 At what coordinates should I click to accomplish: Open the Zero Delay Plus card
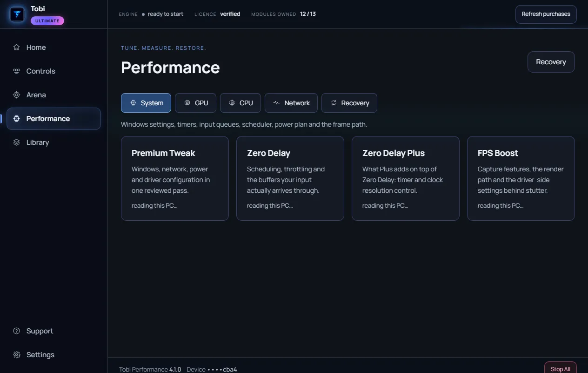pyautogui.click(x=406, y=178)
